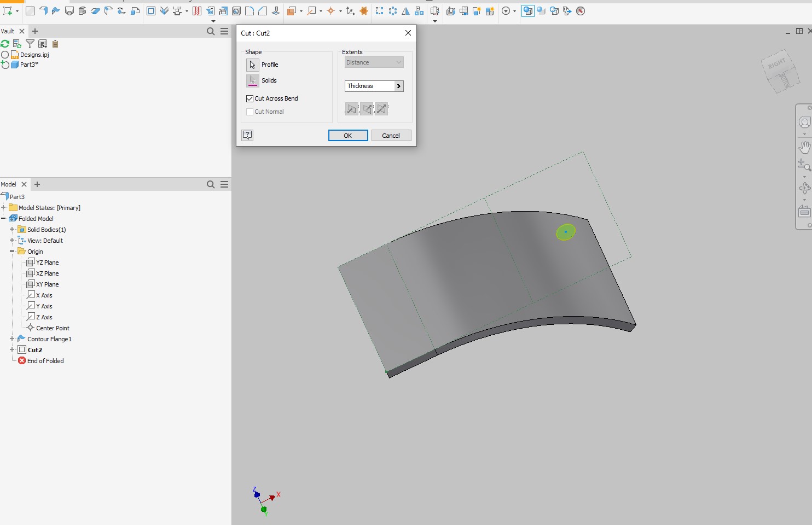Click the Vault filter funnel icon
The width and height of the screenshot is (812, 525).
[x=30, y=44]
